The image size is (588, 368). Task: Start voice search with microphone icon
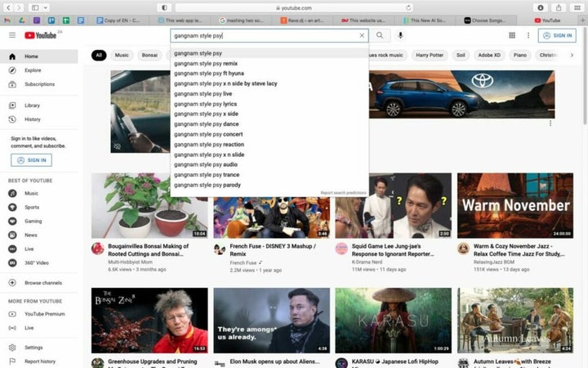point(401,36)
